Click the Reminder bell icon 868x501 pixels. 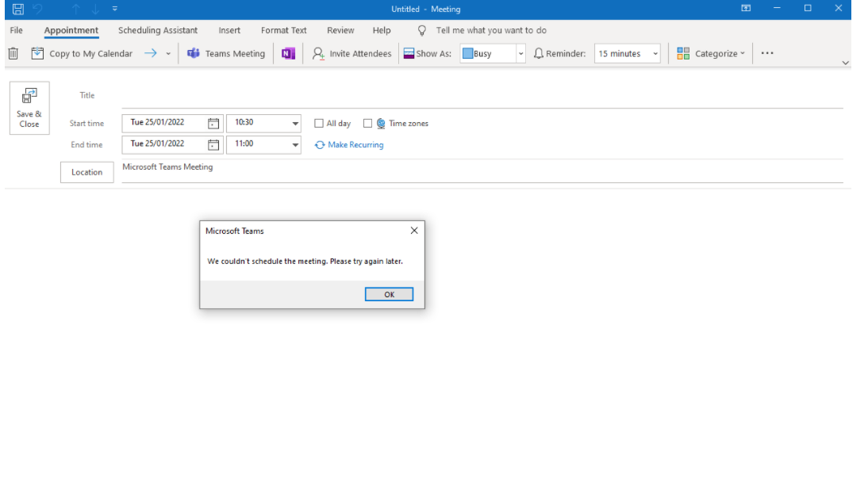click(x=538, y=53)
